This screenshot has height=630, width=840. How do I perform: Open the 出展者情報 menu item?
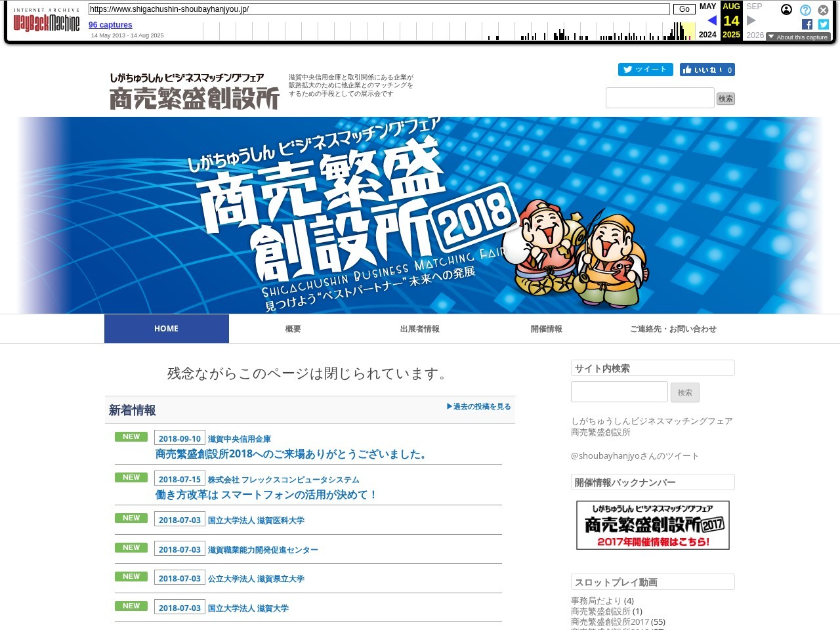tap(419, 329)
